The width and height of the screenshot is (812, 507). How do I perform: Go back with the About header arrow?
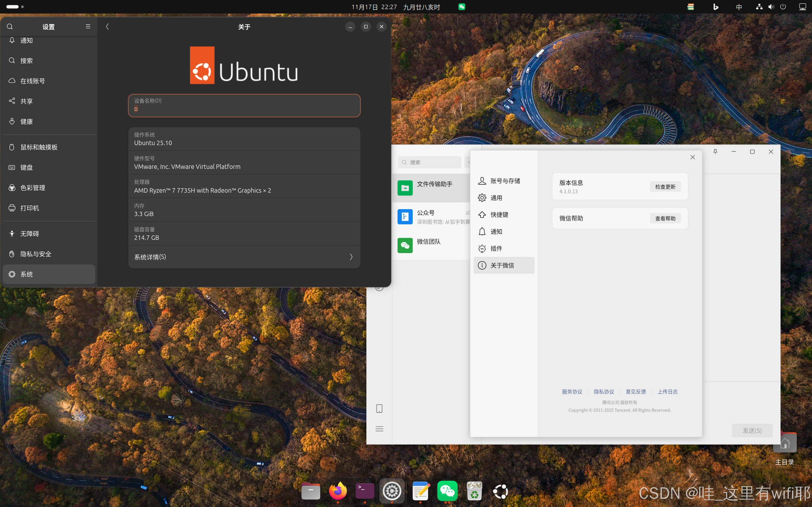click(x=108, y=27)
